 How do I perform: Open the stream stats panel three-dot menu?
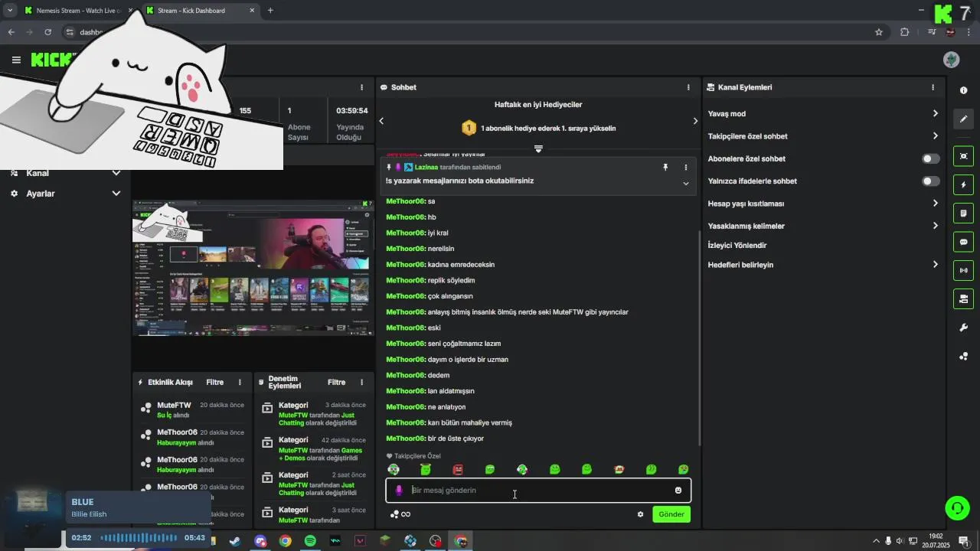coord(362,87)
